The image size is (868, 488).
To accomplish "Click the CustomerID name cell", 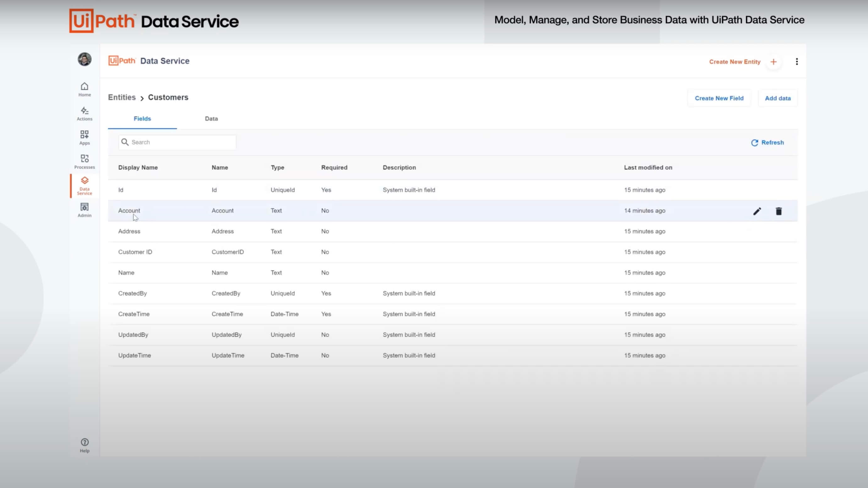I will tap(228, 252).
